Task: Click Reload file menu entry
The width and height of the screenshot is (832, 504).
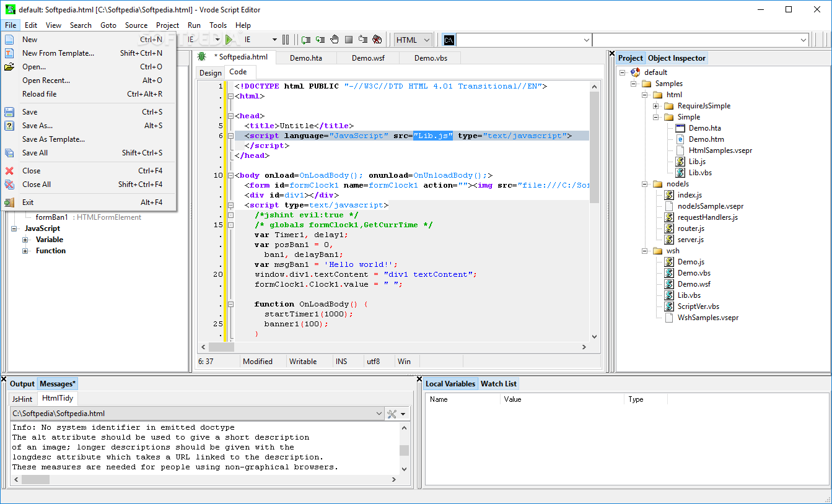Action: tap(89, 94)
